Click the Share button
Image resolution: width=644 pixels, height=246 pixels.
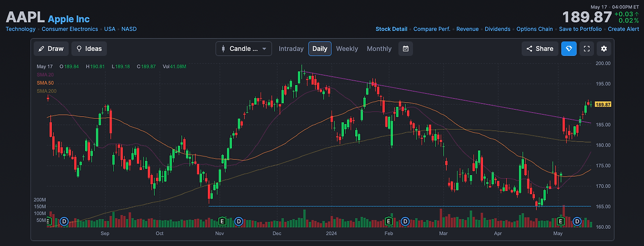coord(540,49)
